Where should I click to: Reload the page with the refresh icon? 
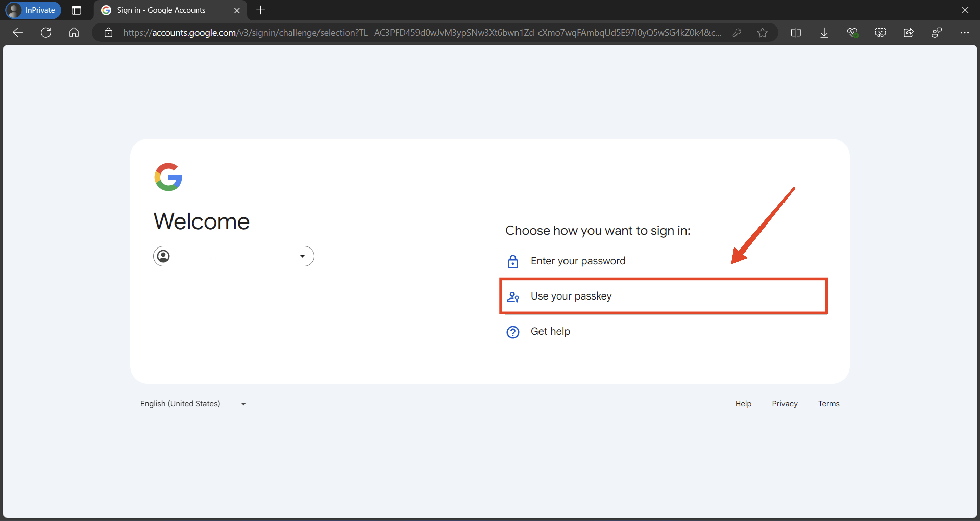tap(46, 33)
